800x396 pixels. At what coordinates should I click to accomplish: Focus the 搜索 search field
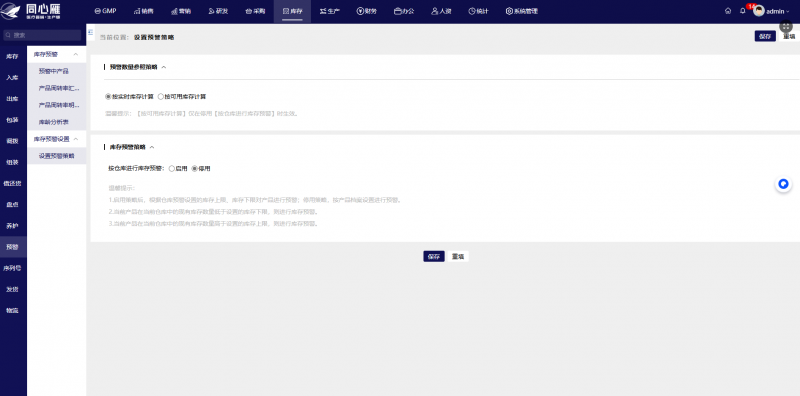(42, 35)
